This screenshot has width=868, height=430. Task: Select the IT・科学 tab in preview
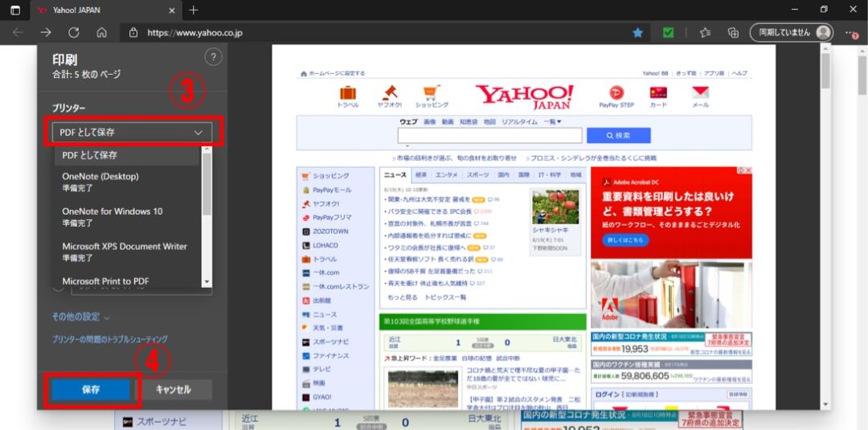coord(550,174)
